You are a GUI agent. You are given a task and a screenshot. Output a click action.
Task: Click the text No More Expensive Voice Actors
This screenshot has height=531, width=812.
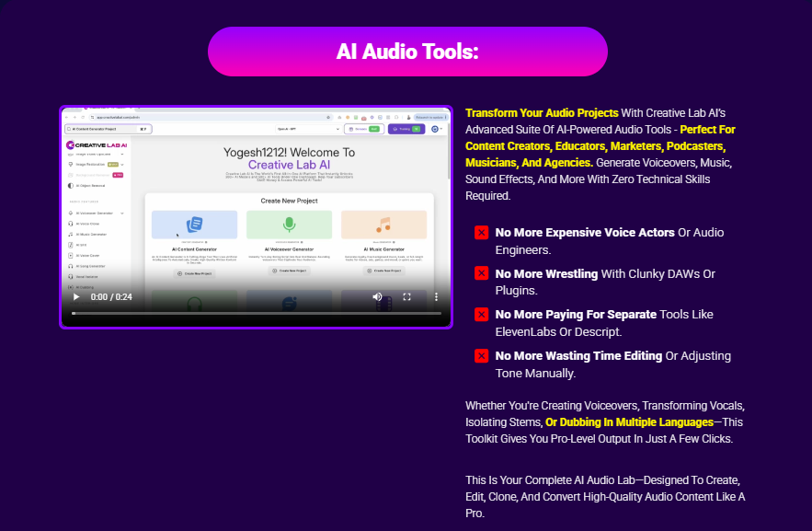click(x=585, y=233)
